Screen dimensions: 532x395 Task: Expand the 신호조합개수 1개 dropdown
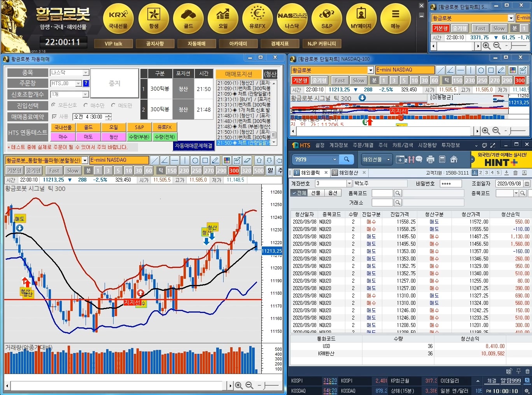point(86,94)
